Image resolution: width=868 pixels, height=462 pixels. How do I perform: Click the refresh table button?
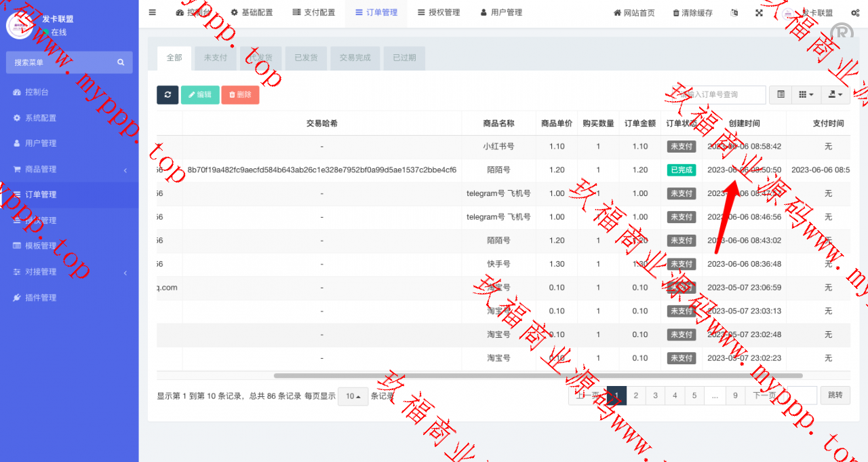pyautogui.click(x=167, y=95)
